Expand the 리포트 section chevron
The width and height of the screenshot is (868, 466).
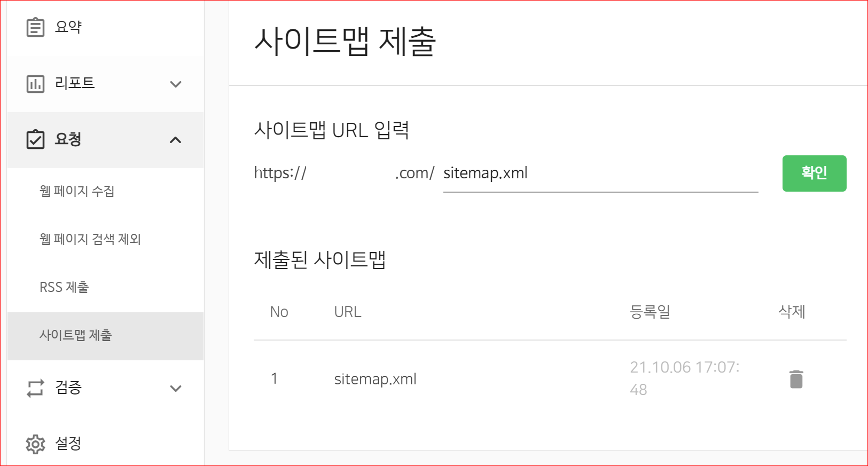click(x=176, y=84)
